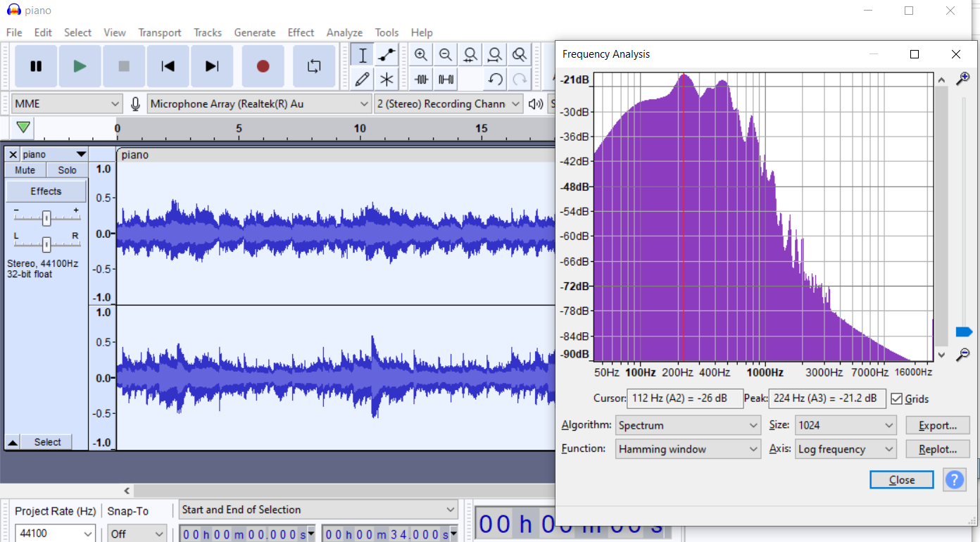The height and width of the screenshot is (542, 980).
Task: Open the Axis Log frequency dropdown
Action: tap(845, 449)
